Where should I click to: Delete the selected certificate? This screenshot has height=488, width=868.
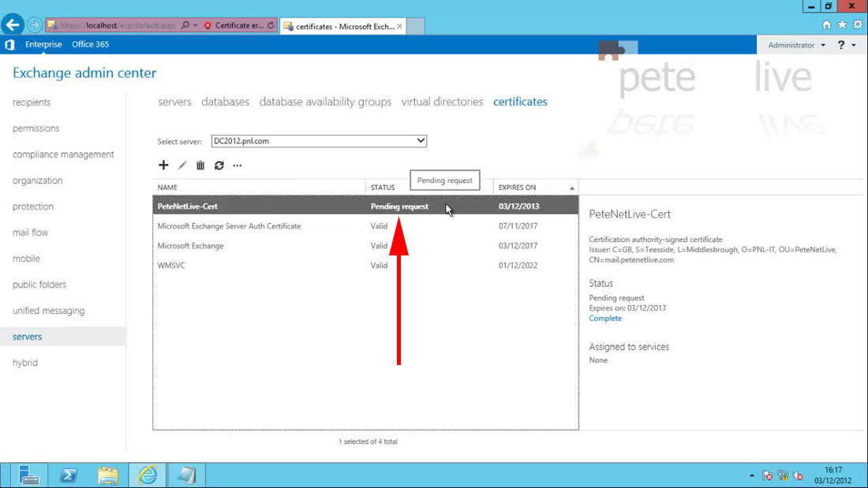click(x=200, y=166)
